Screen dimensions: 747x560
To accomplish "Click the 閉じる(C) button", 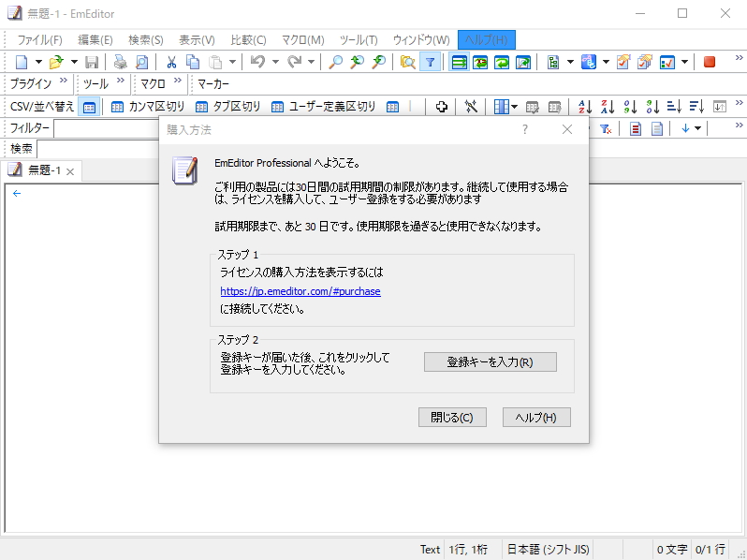I will [x=452, y=418].
